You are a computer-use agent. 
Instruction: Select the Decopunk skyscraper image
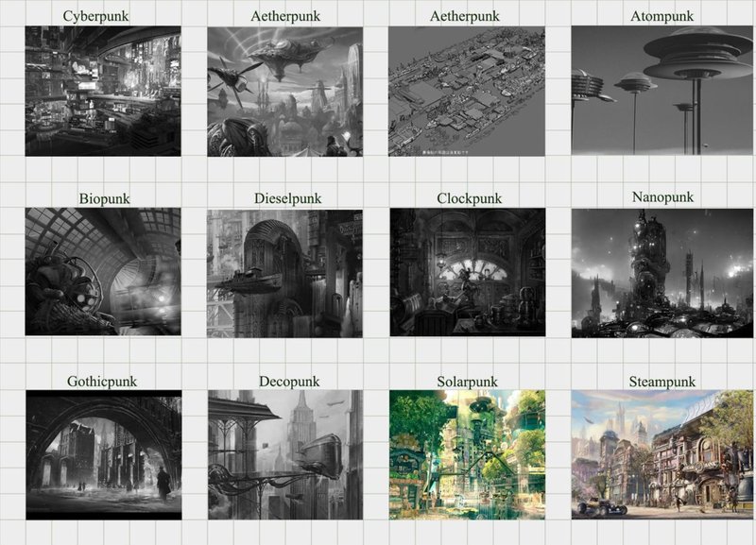(x=284, y=454)
